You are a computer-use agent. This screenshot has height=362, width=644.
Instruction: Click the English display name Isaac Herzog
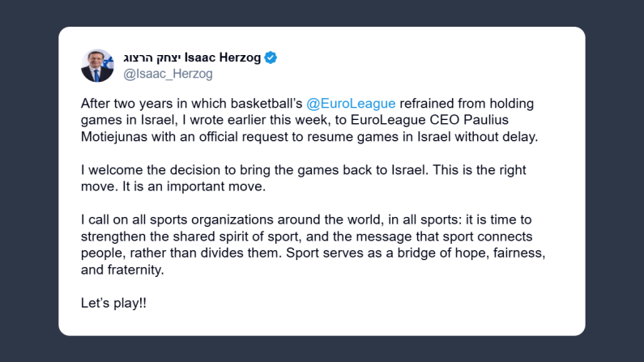coord(223,57)
